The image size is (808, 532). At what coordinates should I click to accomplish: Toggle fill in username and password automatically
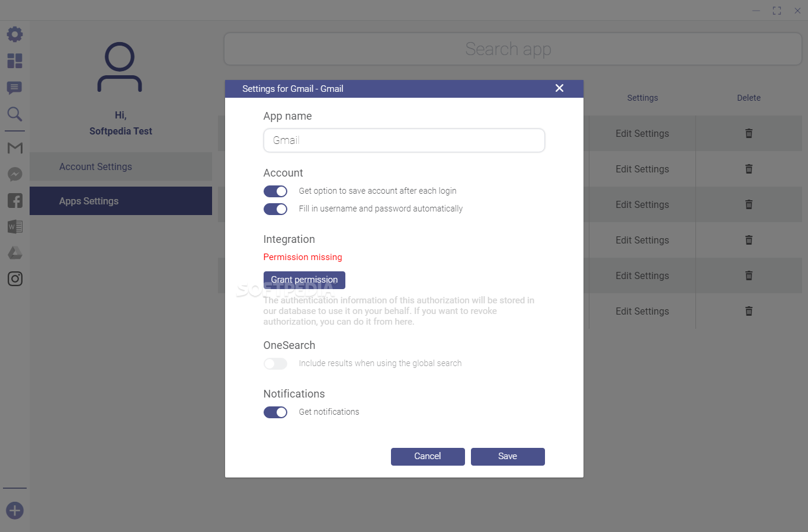[275, 209]
